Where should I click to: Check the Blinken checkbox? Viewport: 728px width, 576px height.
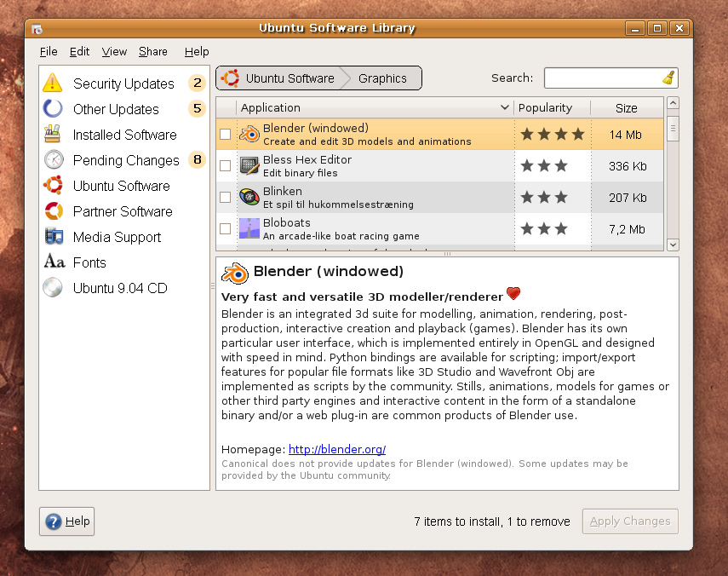click(225, 198)
